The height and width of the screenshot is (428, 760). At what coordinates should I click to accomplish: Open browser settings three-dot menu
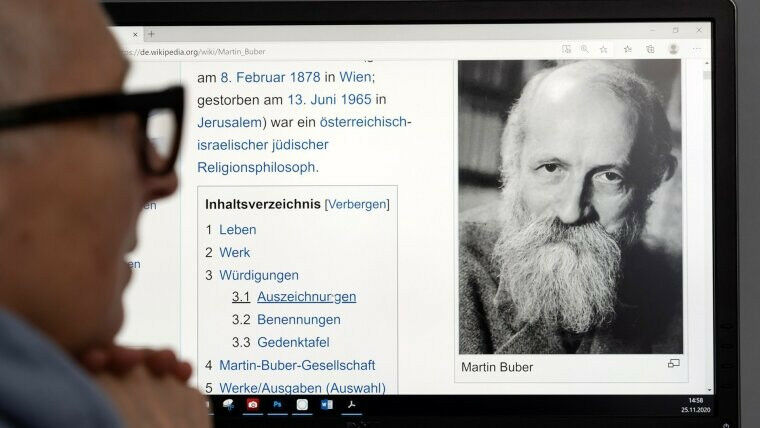[x=697, y=49]
